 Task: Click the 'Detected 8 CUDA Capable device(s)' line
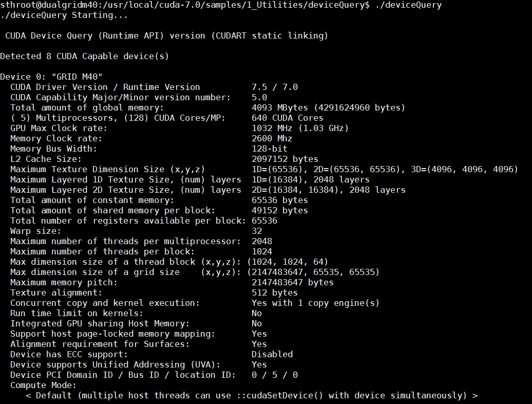coord(84,56)
